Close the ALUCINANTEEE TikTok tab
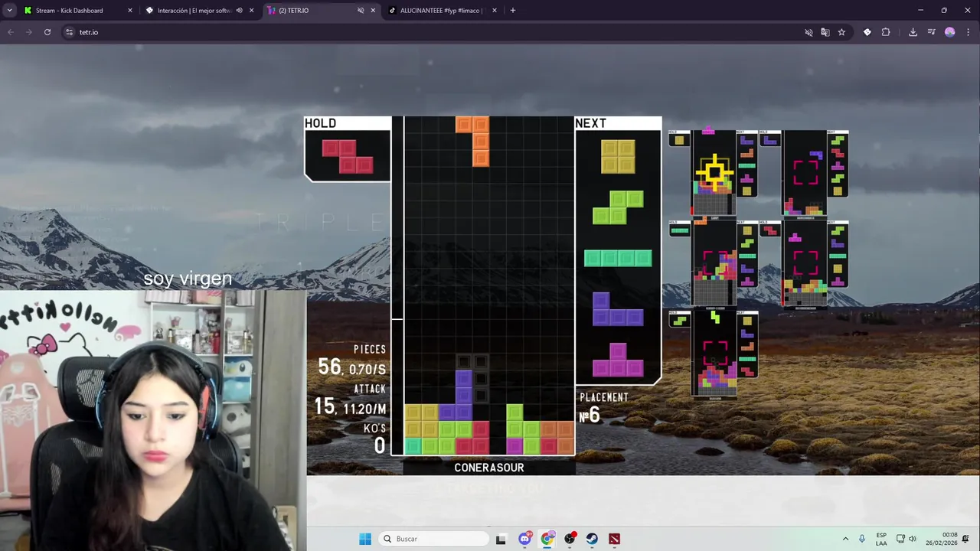Image resolution: width=980 pixels, height=551 pixels. (x=494, y=11)
